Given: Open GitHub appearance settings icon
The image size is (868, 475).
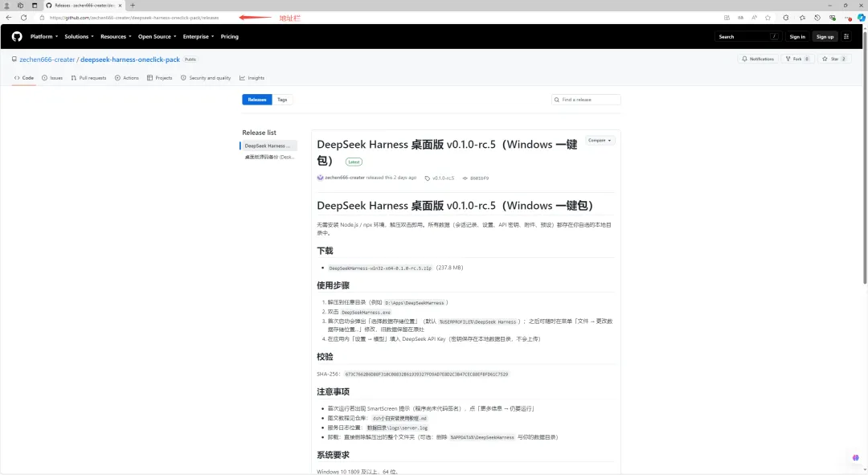Looking at the screenshot, I should tap(846, 36).
